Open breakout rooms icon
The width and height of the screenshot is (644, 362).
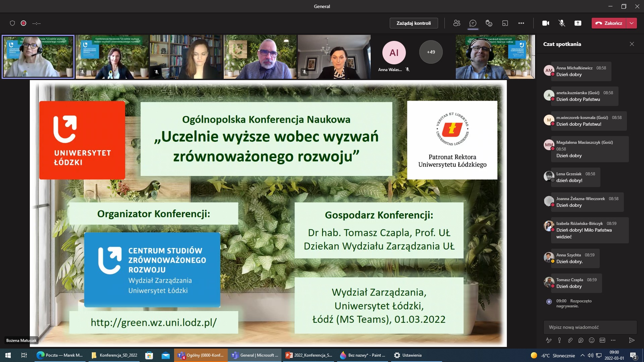505,23
